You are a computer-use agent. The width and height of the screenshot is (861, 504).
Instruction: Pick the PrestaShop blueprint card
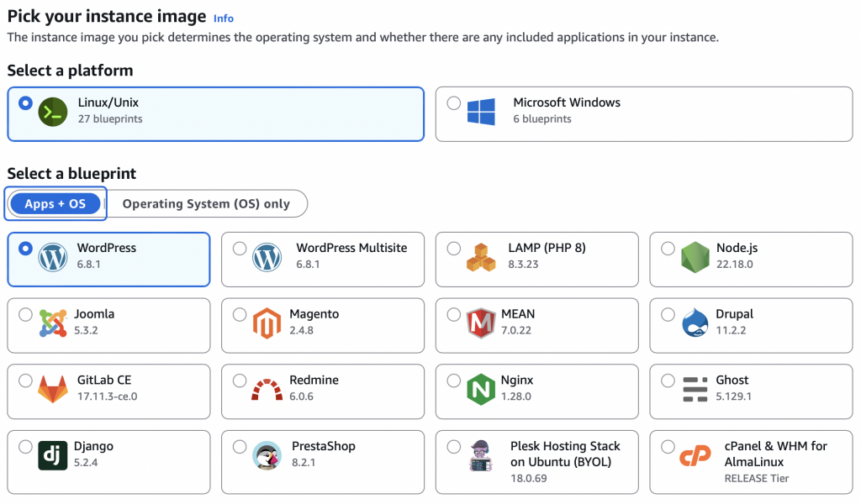click(323, 454)
